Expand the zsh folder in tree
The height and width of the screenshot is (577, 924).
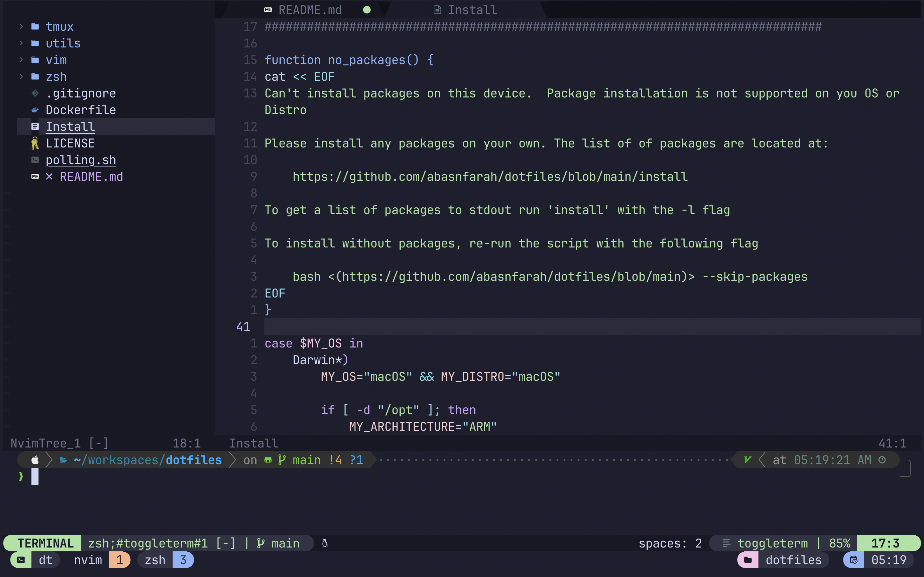click(21, 76)
